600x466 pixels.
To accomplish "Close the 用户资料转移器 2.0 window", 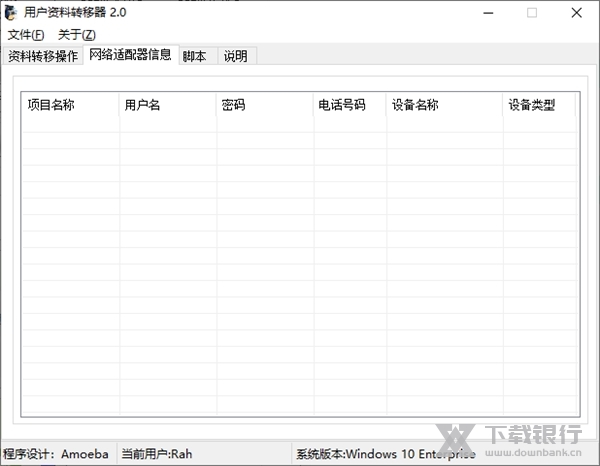I will click(576, 13).
